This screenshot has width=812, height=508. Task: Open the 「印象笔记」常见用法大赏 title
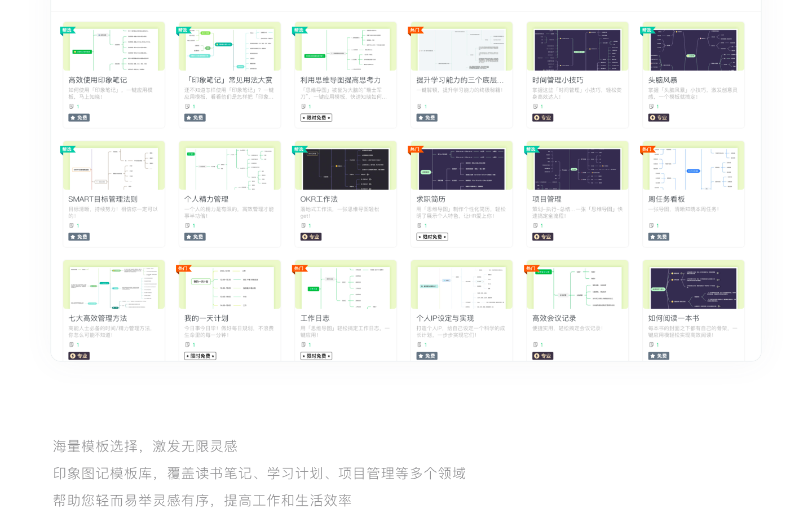click(x=228, y=80)
